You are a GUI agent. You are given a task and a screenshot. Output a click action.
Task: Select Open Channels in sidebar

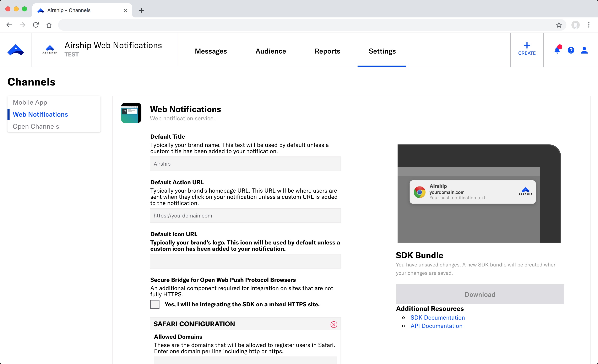[x=36, y=126]
